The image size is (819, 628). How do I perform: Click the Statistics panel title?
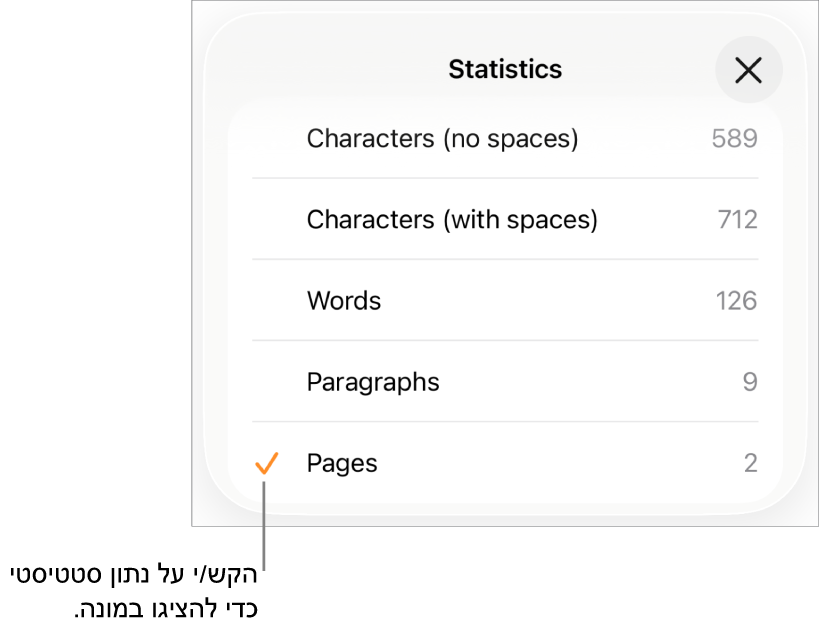coord(505,69)
